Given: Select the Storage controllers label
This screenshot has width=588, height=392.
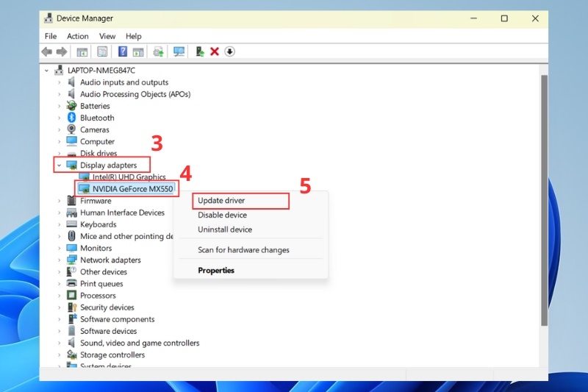Looking at the screenshot, I should [112, 354].
